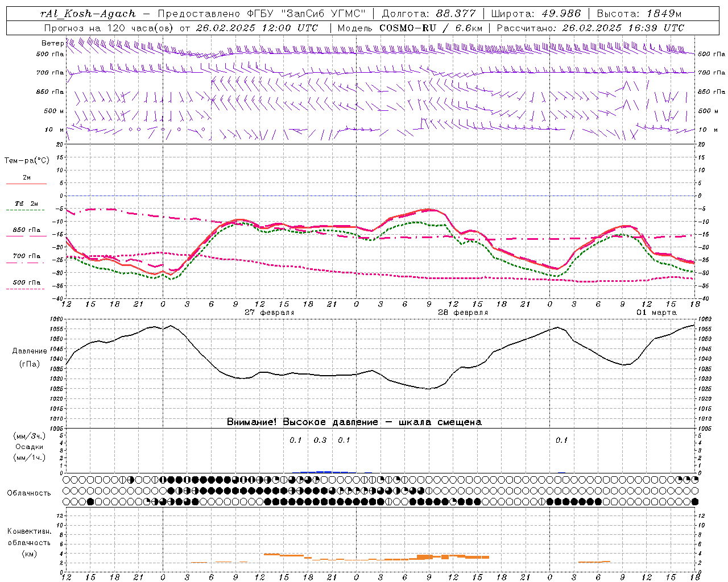The width and height of the screenshot is (728, 582).
Task: Click the 28 февраля date label
Action: tap(462, 313)
